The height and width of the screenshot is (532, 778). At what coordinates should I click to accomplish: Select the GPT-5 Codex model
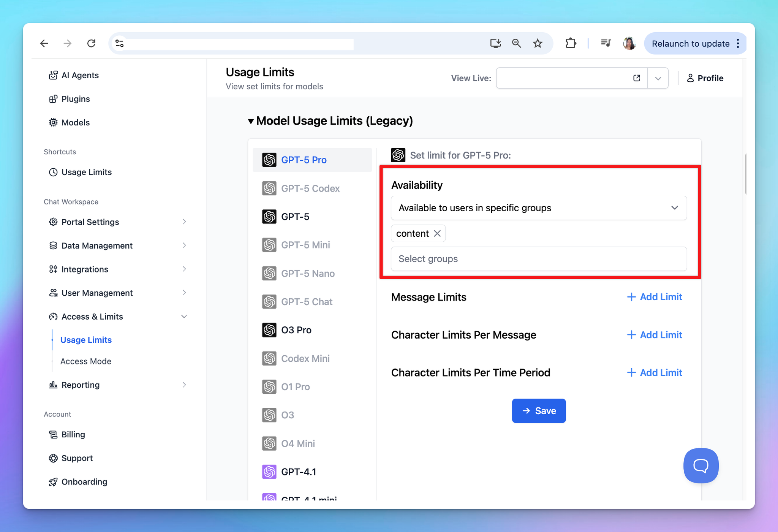click(310, 188)
